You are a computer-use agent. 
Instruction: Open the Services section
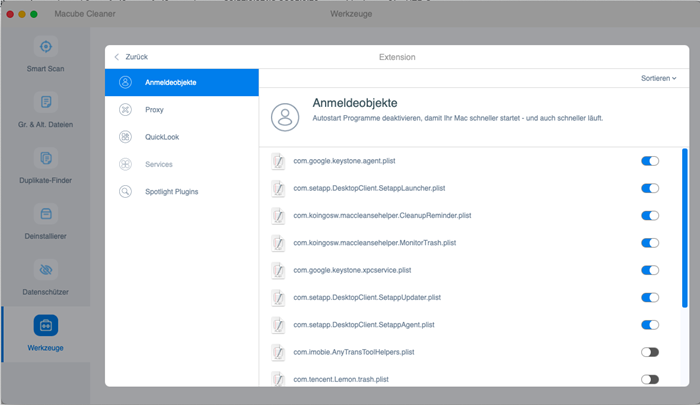pos(182,164)
